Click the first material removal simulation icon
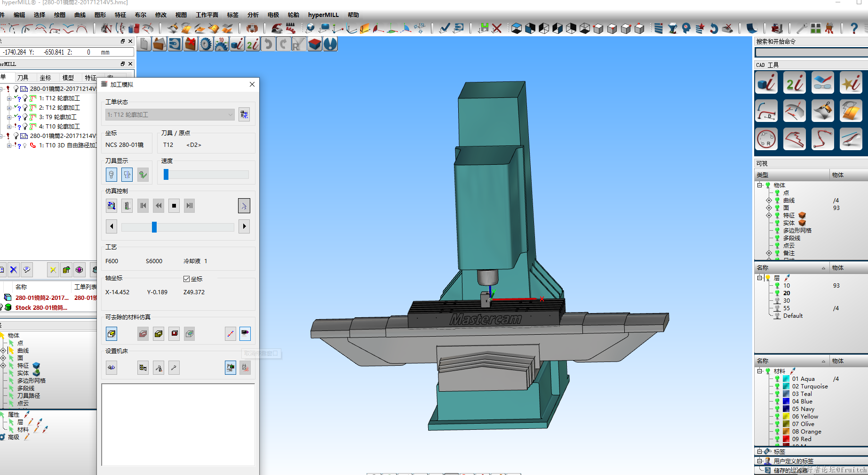 111,334
